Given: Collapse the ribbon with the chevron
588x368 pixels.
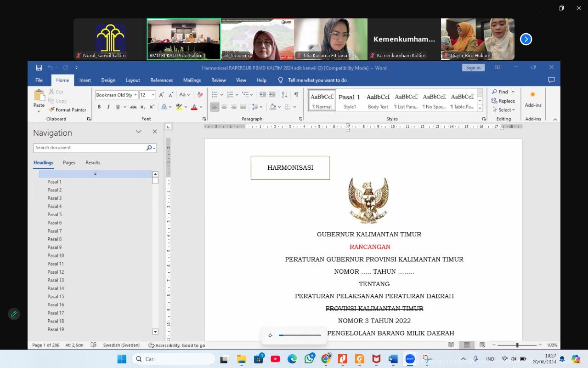Looking at the screenshot, I should point(555,119).
